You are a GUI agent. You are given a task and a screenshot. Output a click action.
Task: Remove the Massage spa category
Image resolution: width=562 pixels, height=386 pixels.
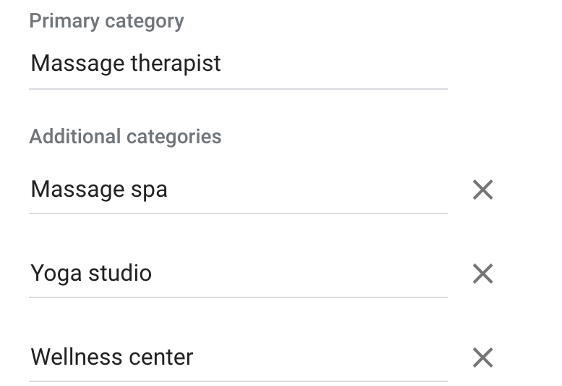[483, 190]
